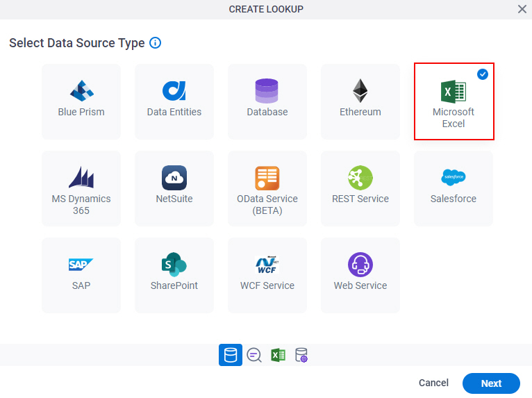
Task: Jump to the Excel configuration step
Action: click(x=279, y=355)
